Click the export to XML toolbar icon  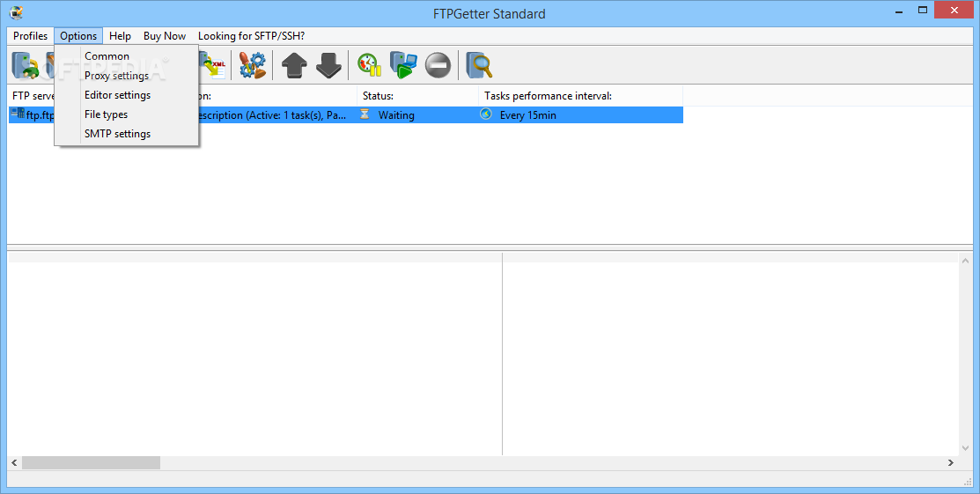click(x=212, y=65)
